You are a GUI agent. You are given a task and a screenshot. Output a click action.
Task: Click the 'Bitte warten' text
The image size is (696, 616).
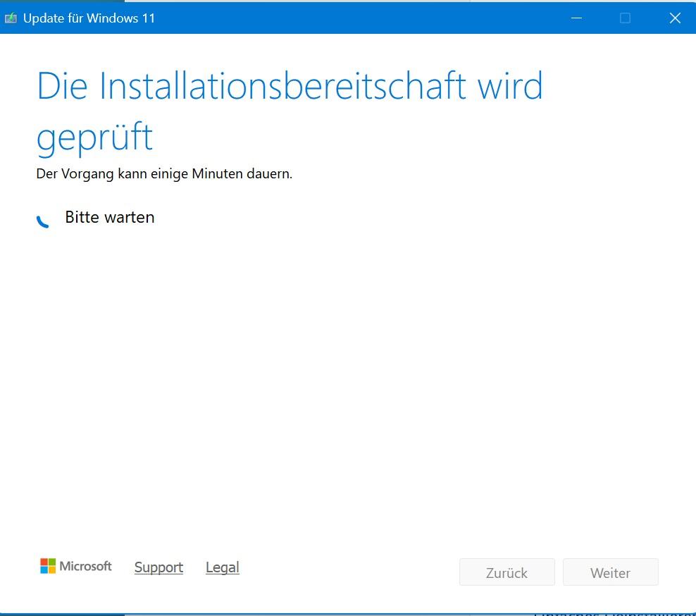pyautogui.click(x=110, y=218)
